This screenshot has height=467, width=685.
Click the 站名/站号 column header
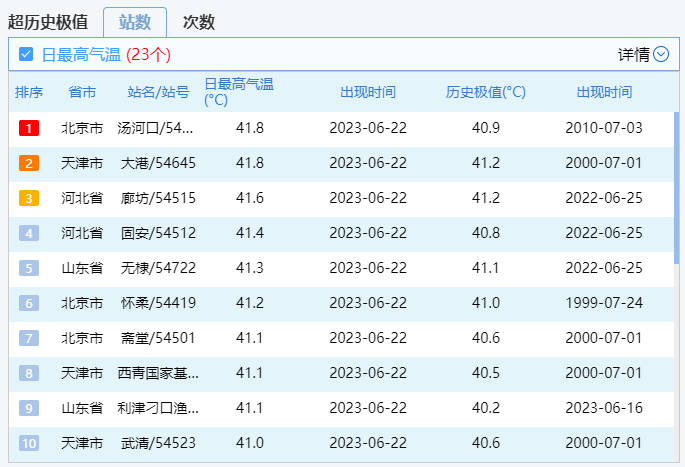click(158, 92)
